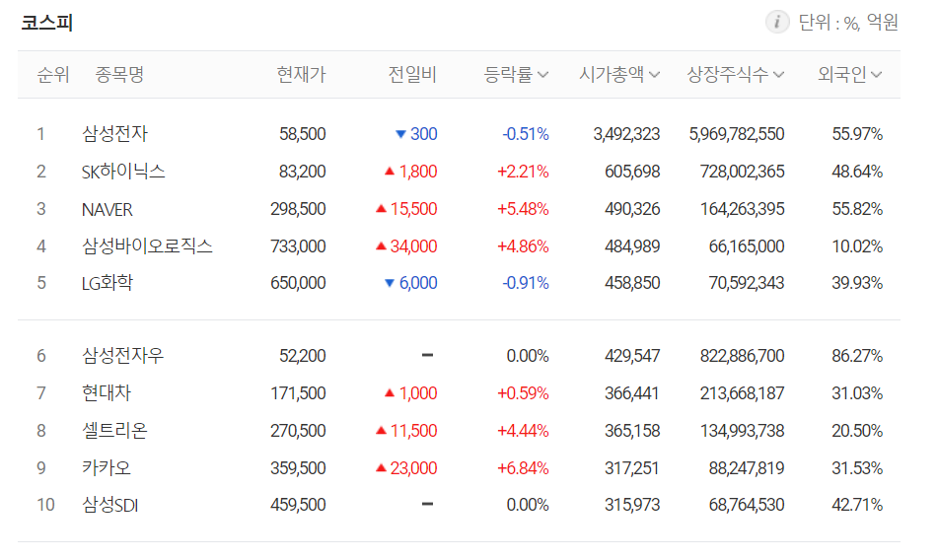Click market cap value 605,698

[x=632, y=172]
